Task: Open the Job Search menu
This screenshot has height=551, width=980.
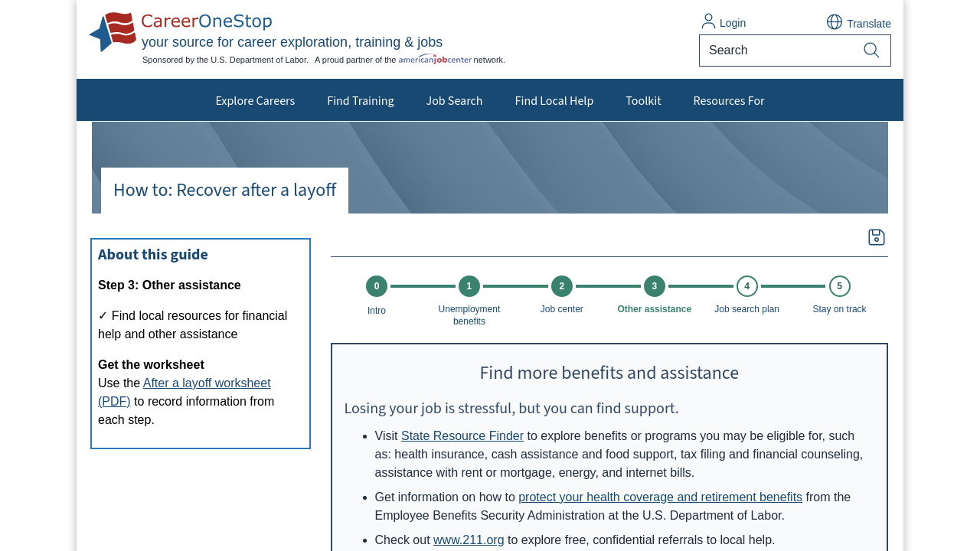Action: [x=454, y=100]
